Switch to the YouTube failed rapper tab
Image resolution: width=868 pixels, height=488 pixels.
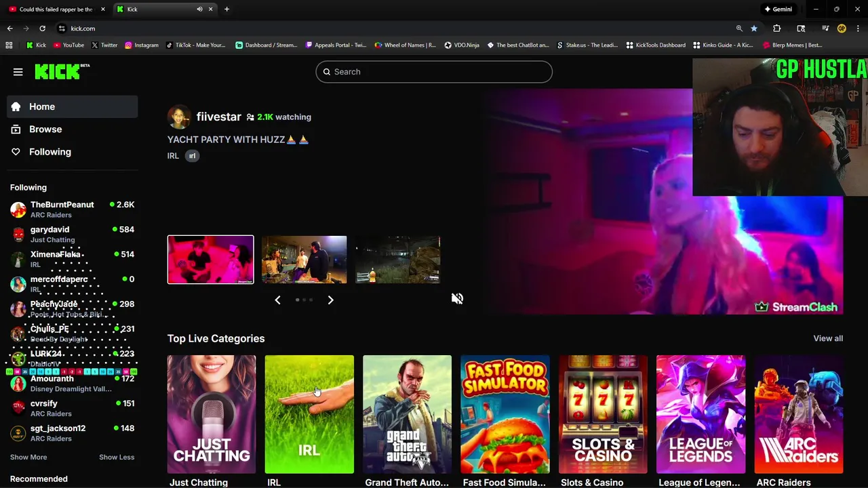point(56,9)
